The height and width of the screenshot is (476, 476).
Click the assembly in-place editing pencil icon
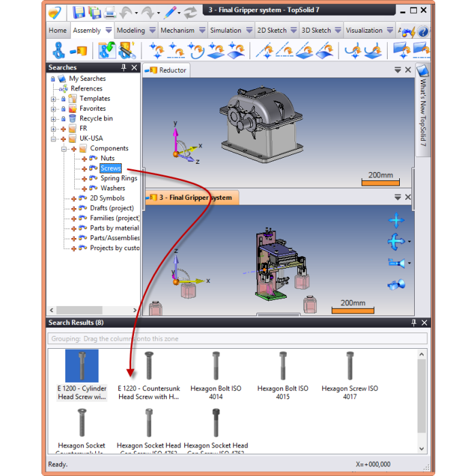point(127,50)
